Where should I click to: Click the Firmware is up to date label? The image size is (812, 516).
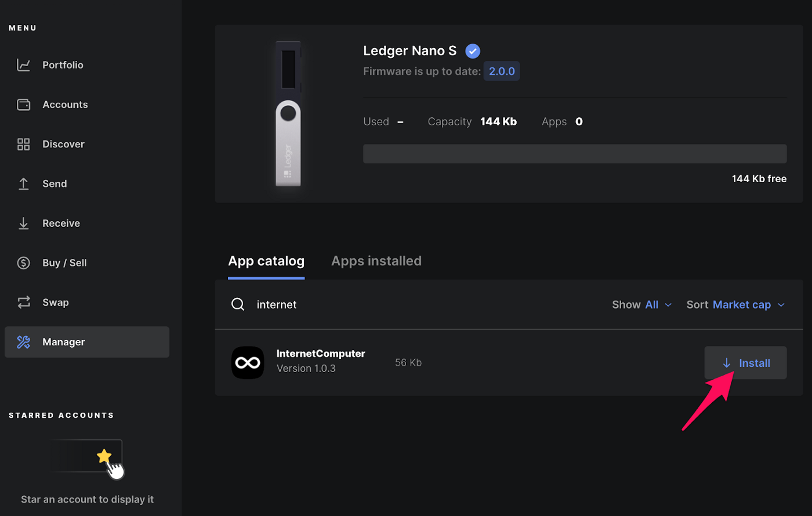pos(422,71)
